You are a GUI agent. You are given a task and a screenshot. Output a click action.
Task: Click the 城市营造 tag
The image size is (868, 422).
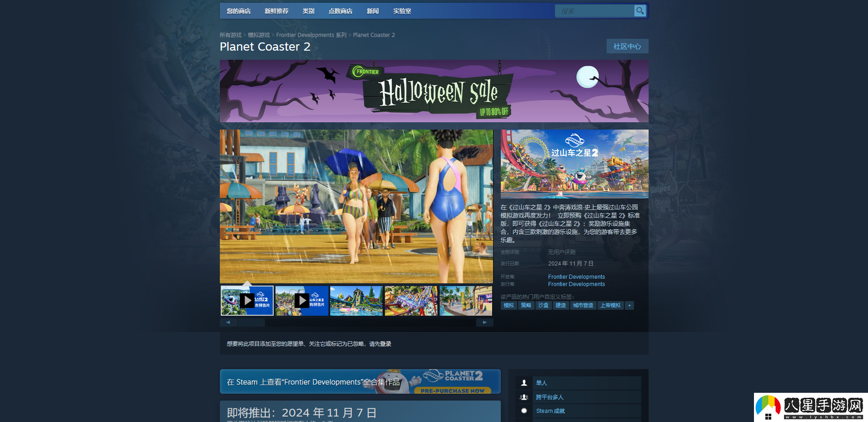click(583, 306)
